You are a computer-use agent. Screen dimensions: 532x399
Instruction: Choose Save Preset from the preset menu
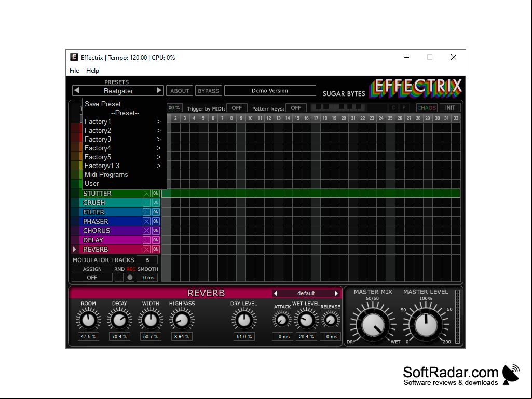(124, 104)
